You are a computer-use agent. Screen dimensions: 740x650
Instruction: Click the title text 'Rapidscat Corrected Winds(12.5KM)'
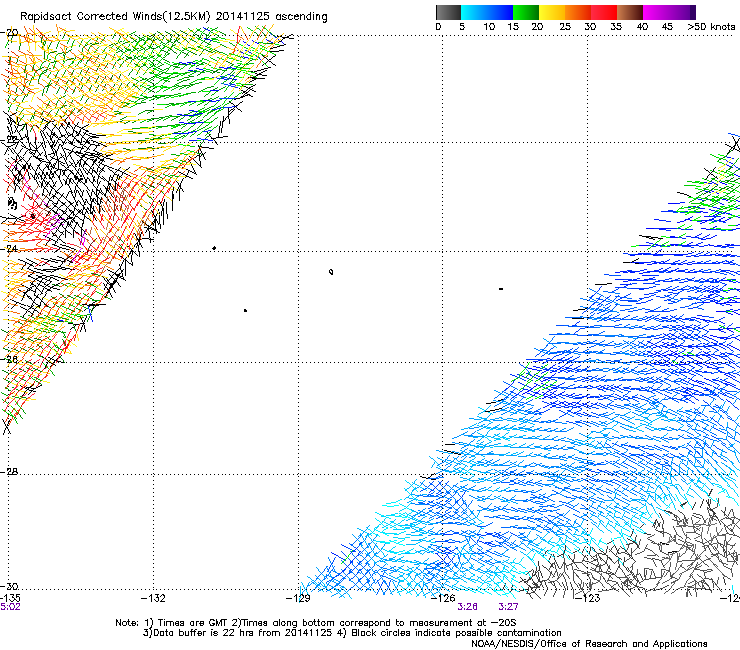(x=115, y=17)
